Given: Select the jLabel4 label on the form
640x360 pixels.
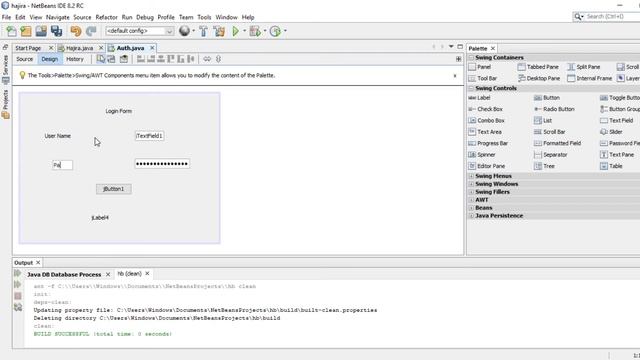Looking at the screenshot, I should point(100,218).
